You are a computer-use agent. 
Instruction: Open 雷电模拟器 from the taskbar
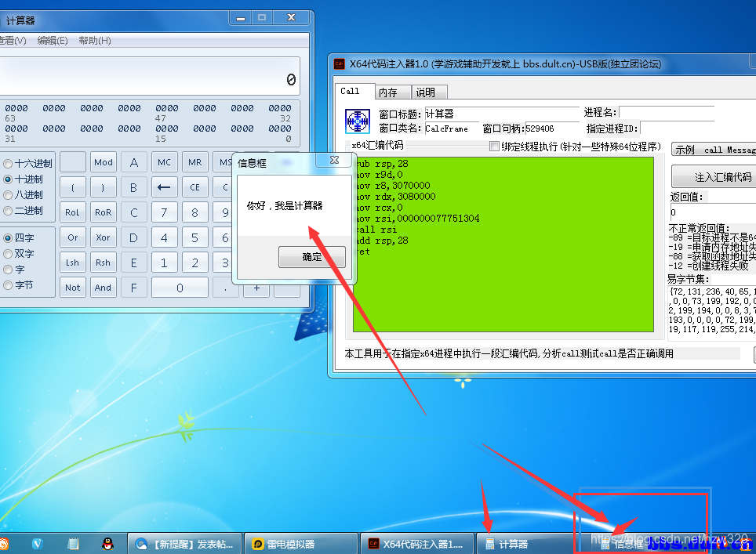click(x=301, y=545)
